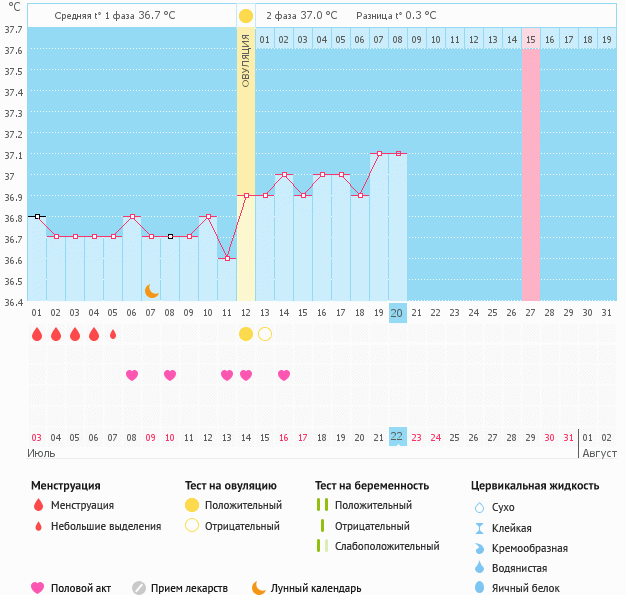The height and width of the screenshot is (595, 626).
Task: Click the yellow positive ovulation test circle on day 12
Action: [246, 334]
